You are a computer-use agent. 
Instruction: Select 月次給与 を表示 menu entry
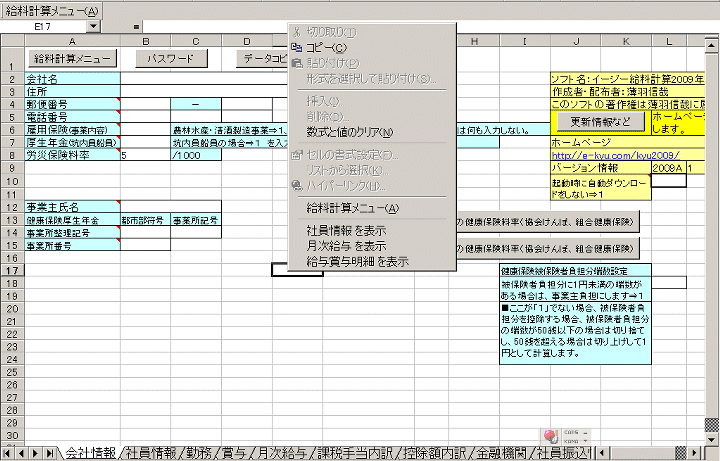(346, 246)
